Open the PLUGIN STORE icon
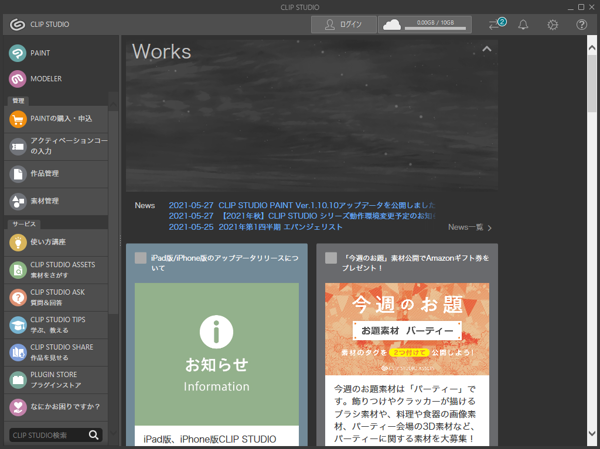Viewport: 600px width, 449px height. click(x=18, y=380)
